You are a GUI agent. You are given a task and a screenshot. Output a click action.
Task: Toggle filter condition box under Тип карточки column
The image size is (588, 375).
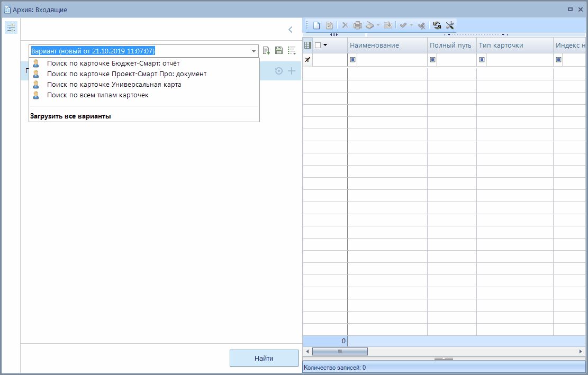(482, 60)
